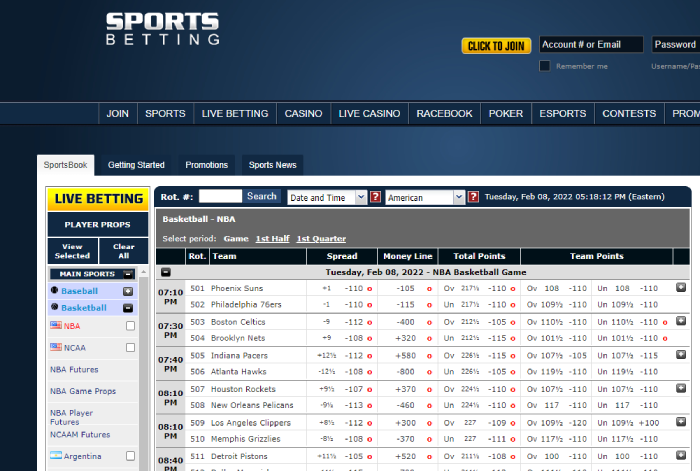Open the NBA Futures link
Viewport: 700px width, 471px height.
[x=74, y=369]
